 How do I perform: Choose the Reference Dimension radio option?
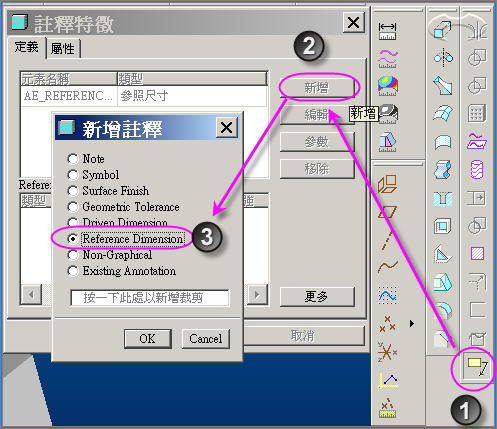[x=126, y=239]
